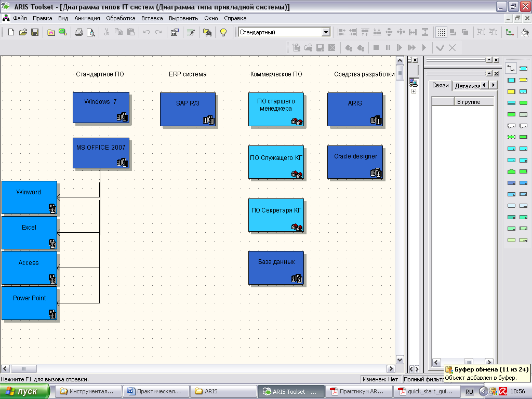Click the checkmark icon in animation toolbar
Screen dimensions: 532x399
coord(440,48)
